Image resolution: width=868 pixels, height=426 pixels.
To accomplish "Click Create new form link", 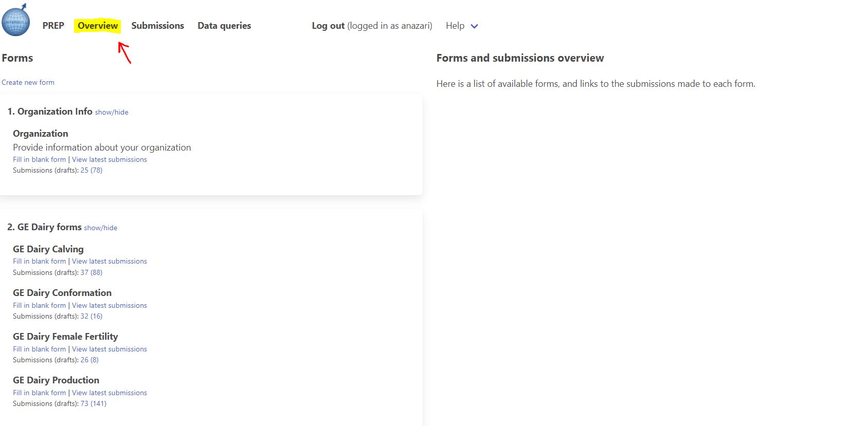I will (28, 82).
